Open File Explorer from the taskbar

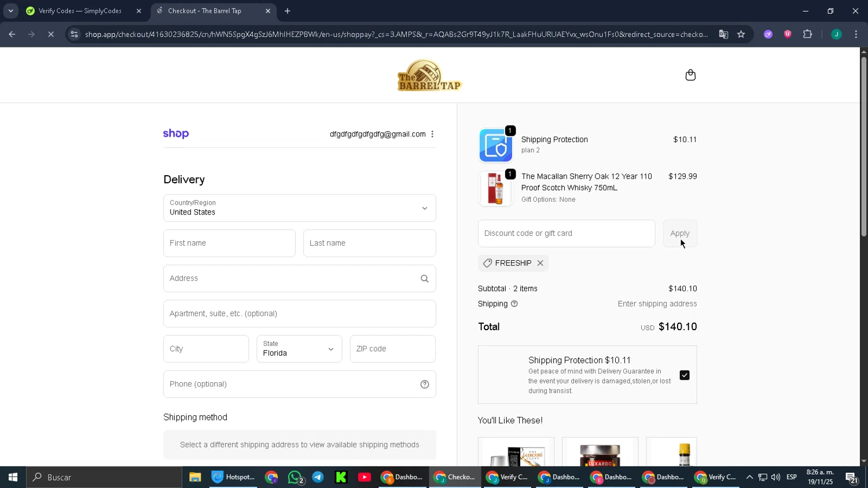click(x=195, y=478)
